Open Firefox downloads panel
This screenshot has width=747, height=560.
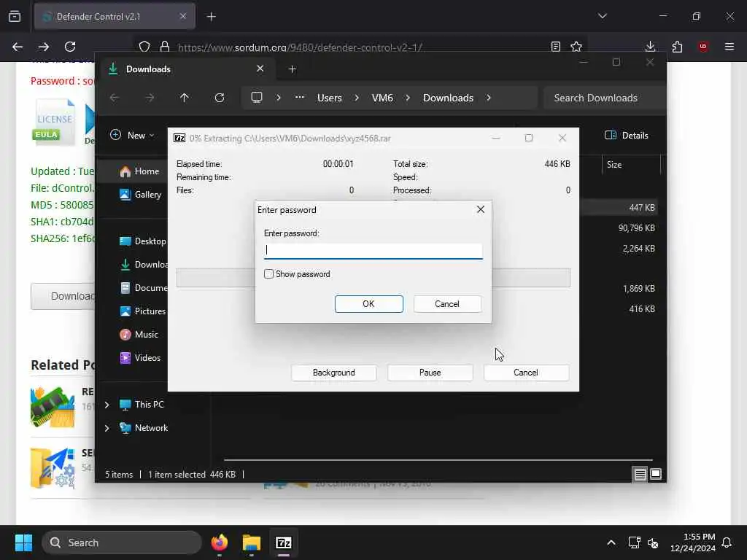pos(650,47)
